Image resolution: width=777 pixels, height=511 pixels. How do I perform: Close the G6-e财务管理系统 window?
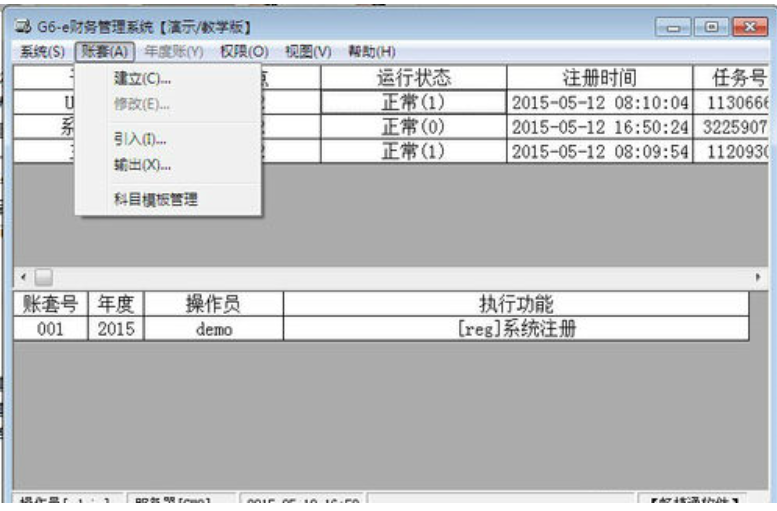coord(750,27)
